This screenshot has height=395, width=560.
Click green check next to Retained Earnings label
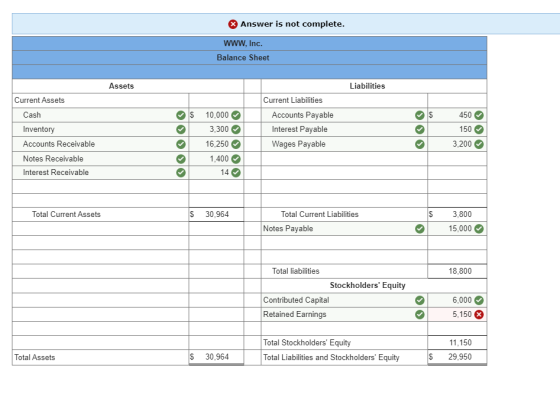tap(420, 314)
